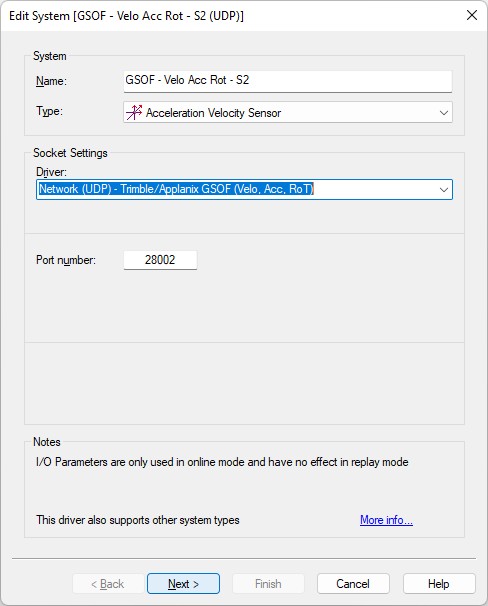488x606 pixels.
Task: Select the highlighted Network (UDP) driver text
Action: (x=176, y=189)
